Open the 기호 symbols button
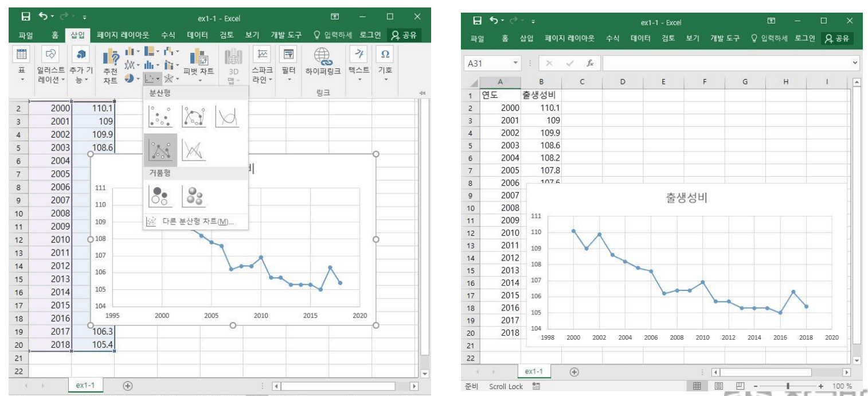This screenshot has height=396, width=868. tap(385, 63)
